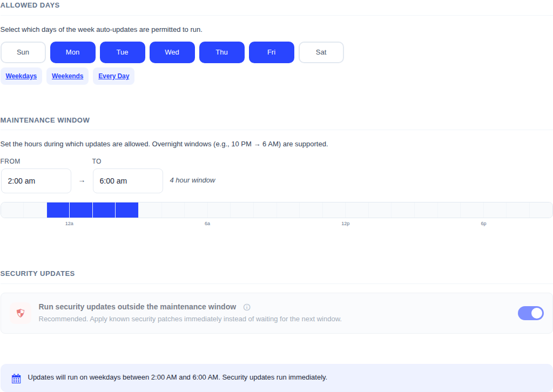
Task: Apply the Weekdays preset
Action: tap(21, 76)
